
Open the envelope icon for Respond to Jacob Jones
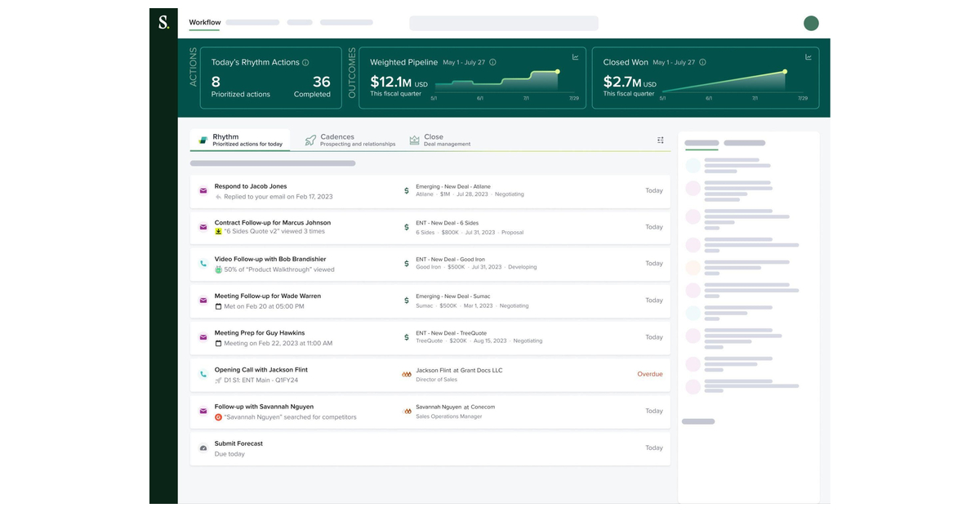(x=203, y=190)
